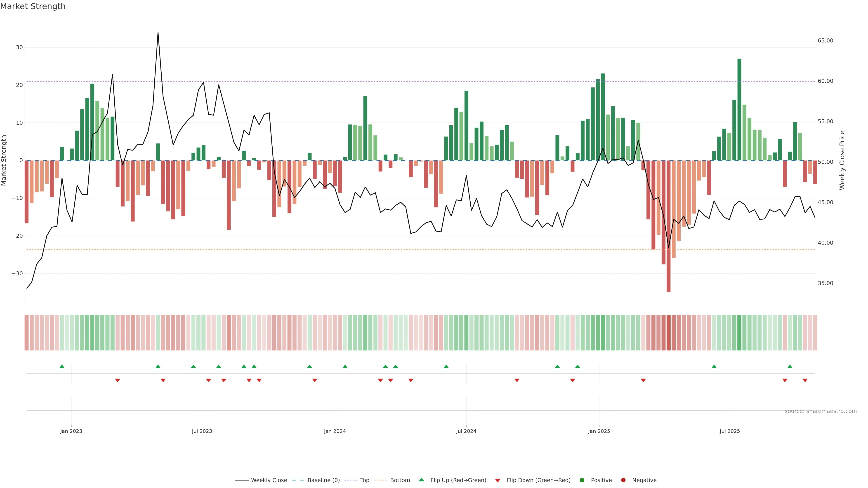The height and width of the screenshot is (488, 868).
Task: Click the last red flip-down marker on the right
Action: click(805, 380)
